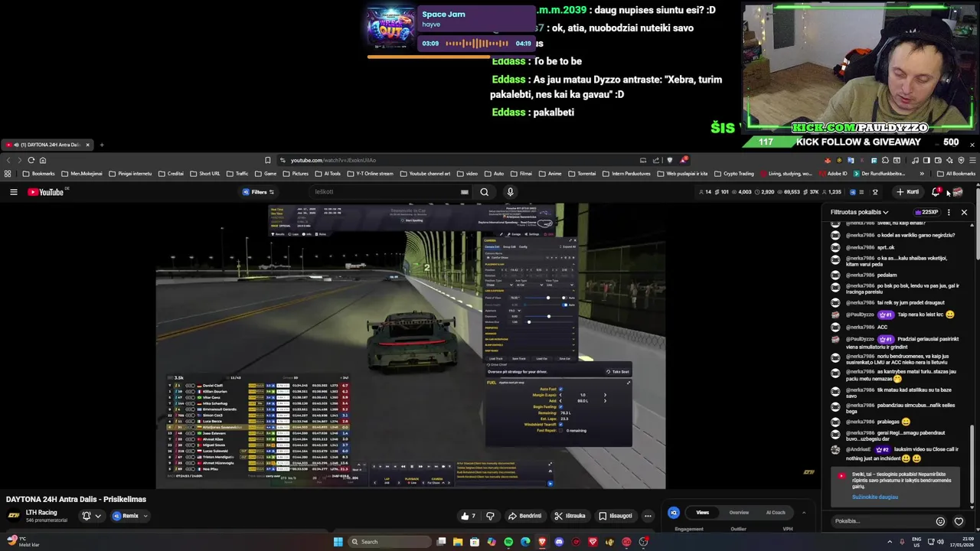980x551 pixels.
Task: Open View Type dropdown
Action: (560, 285)
